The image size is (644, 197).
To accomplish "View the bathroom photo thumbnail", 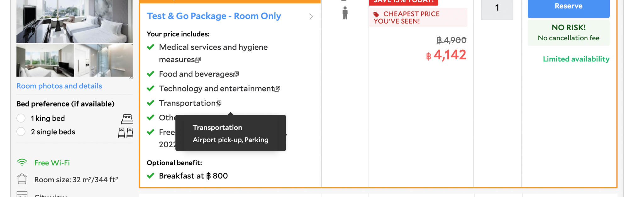I will [x=104, y=60].
